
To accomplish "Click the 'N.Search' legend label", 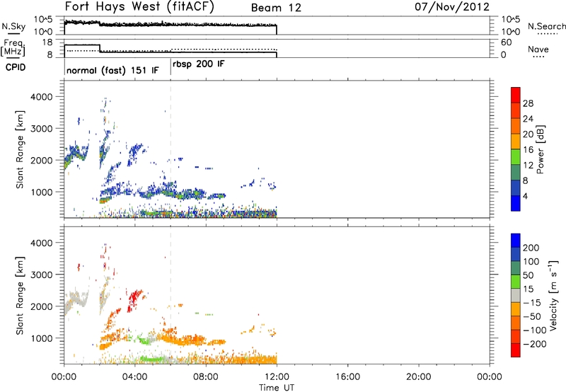I will [546, 26].
